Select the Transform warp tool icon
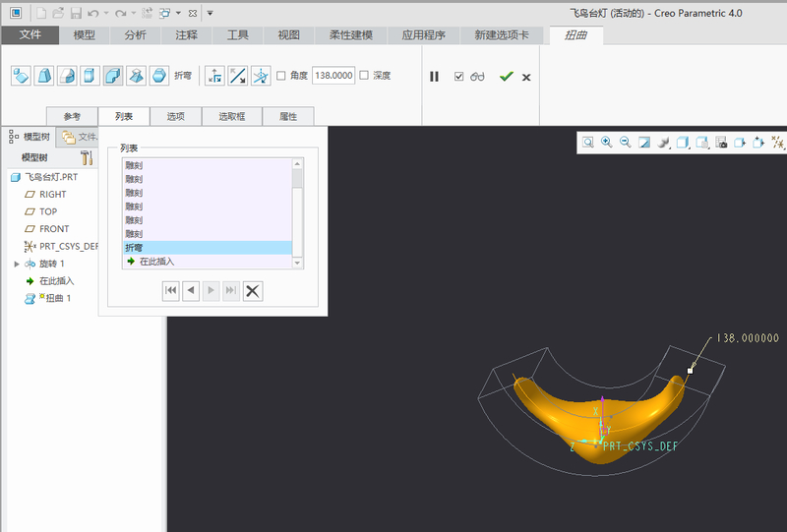This screenshot has height=532, width=787. 21,76
